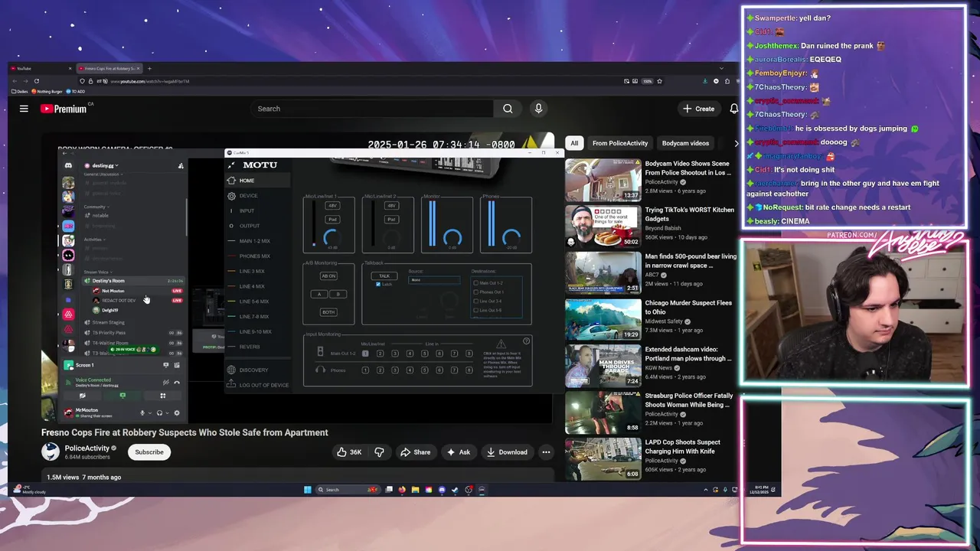The width and height of the screenshot is (980, 551).
Task: Bookmark page with browser star icon
Action: [x=659, y=81]
